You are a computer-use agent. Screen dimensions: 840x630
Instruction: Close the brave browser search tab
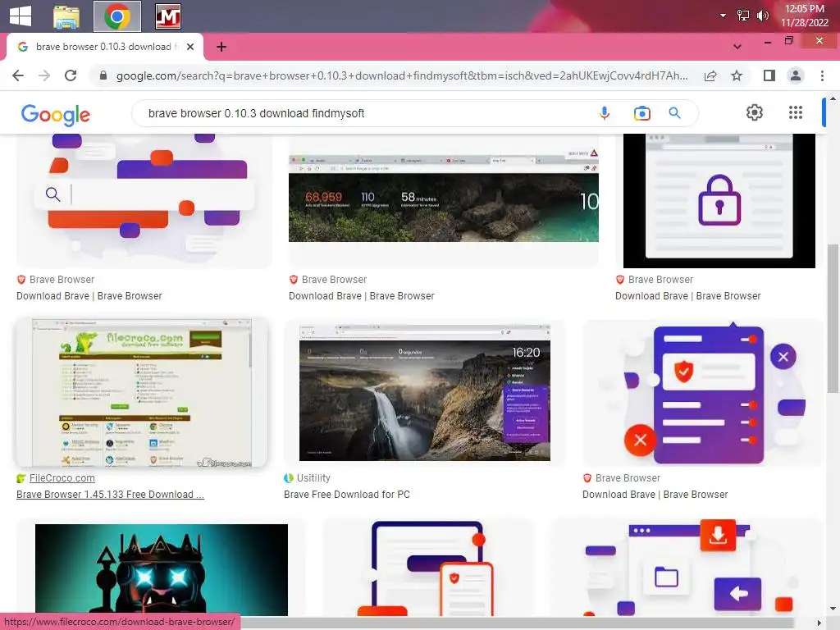[x=190, y=47]
